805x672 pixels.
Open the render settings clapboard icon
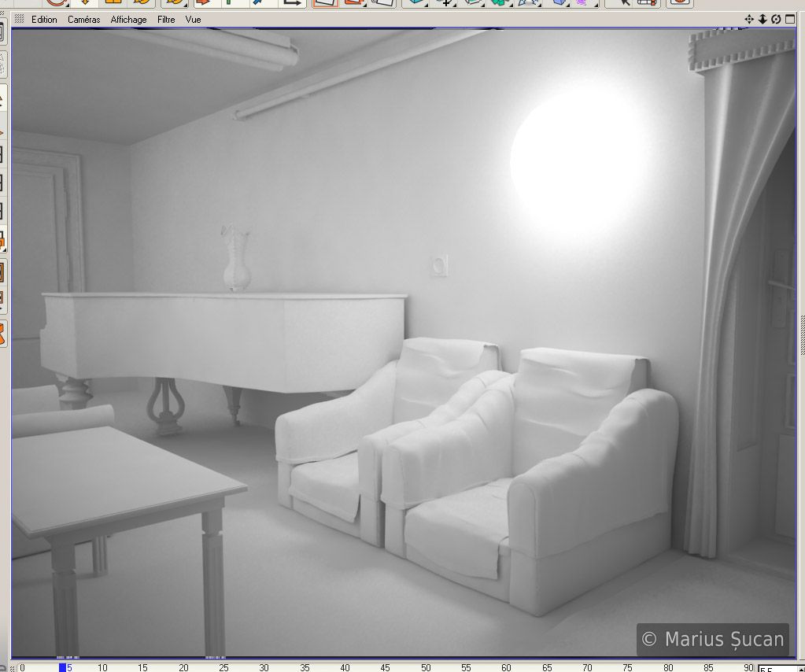[382, 2]
